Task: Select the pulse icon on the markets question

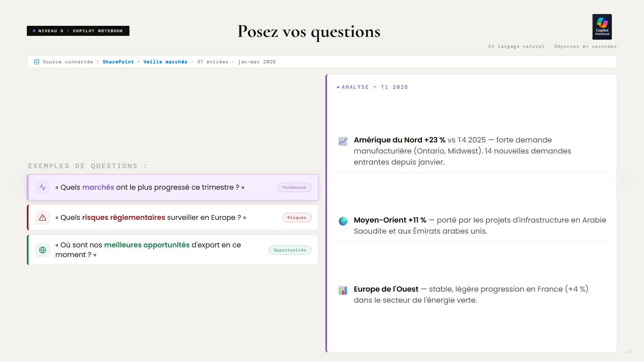Action: (x=43, y=187)
